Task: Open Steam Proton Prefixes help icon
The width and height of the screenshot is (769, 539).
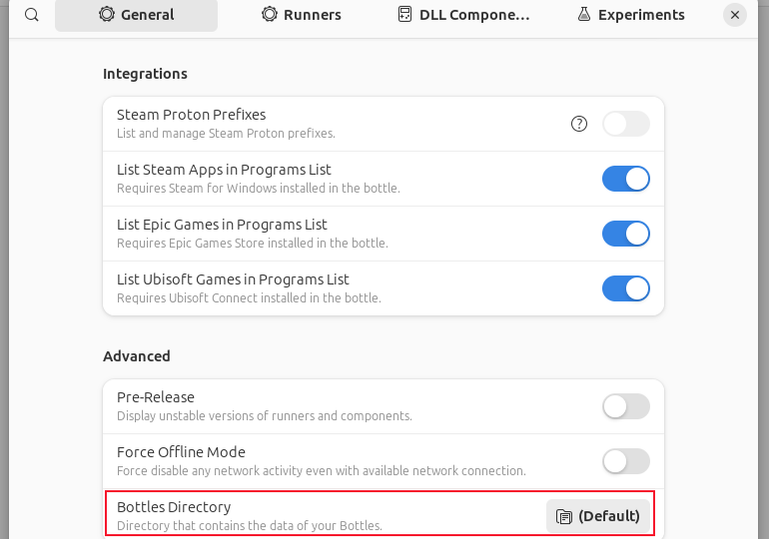Action: 579,124
